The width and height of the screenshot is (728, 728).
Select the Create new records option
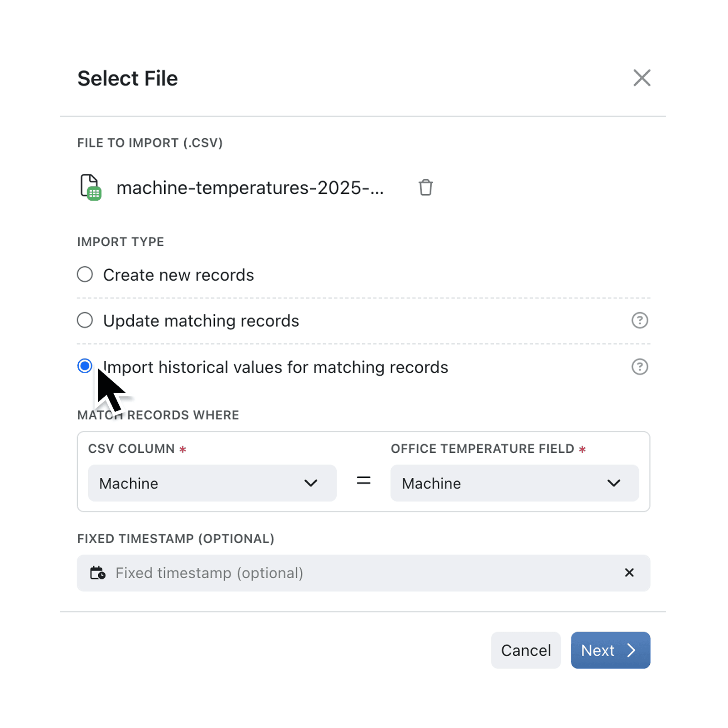85,274
